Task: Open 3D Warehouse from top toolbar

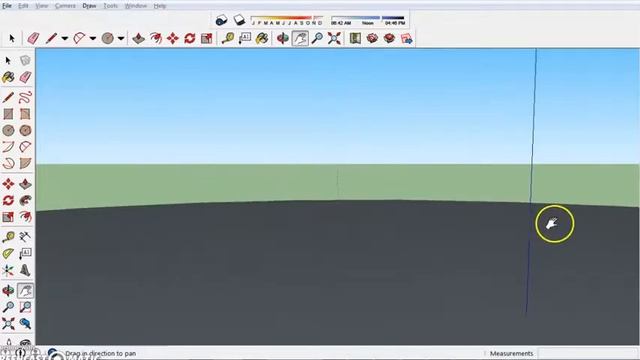Action: tap(355, 38)
